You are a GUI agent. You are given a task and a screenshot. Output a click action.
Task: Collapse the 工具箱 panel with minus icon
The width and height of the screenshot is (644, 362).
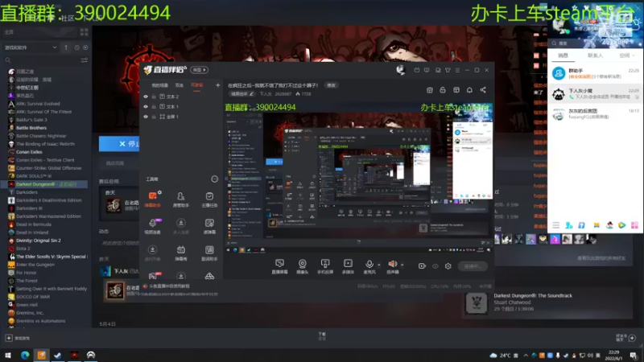pos(214,179)
